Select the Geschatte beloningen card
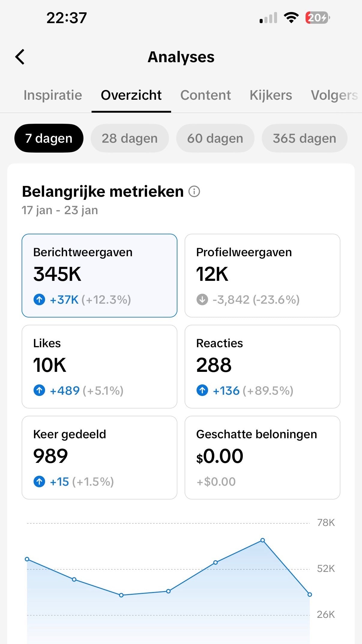Viewport: 362px width, 644px height. click(x=262, y=457)
